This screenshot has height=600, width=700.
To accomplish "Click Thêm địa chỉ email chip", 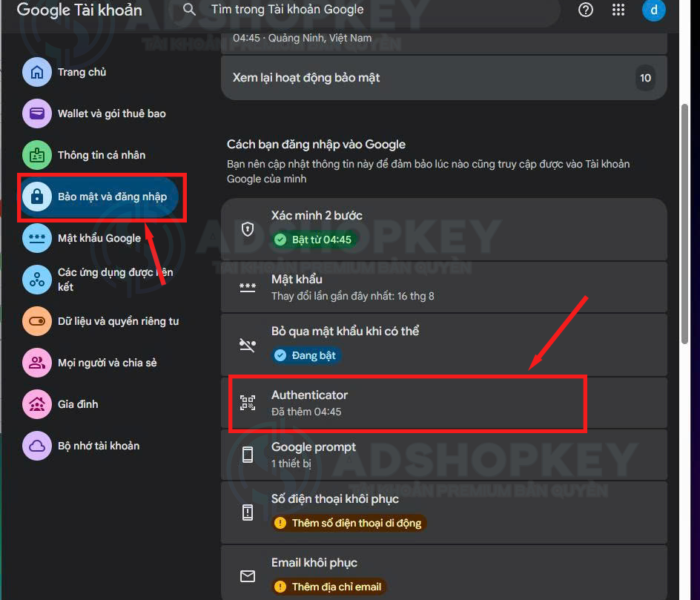I will click(x=329, y=587).
